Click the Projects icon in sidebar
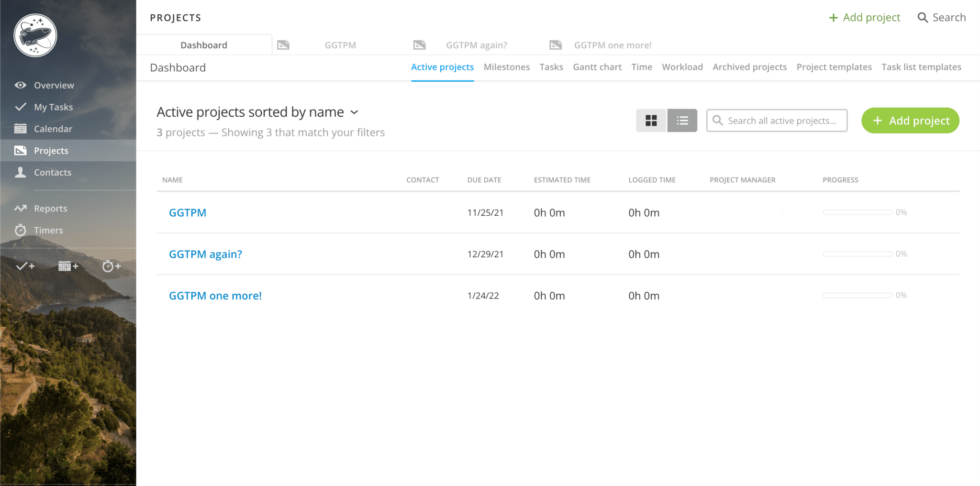 click(x=20, y=151)
